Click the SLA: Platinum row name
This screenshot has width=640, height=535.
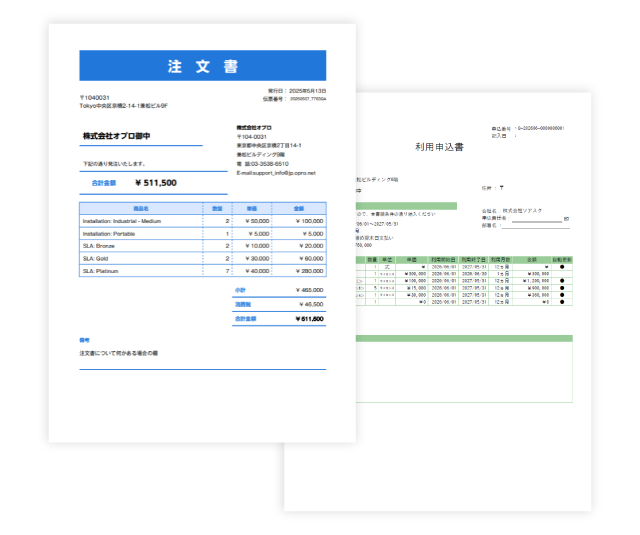[x=100, y=271]
